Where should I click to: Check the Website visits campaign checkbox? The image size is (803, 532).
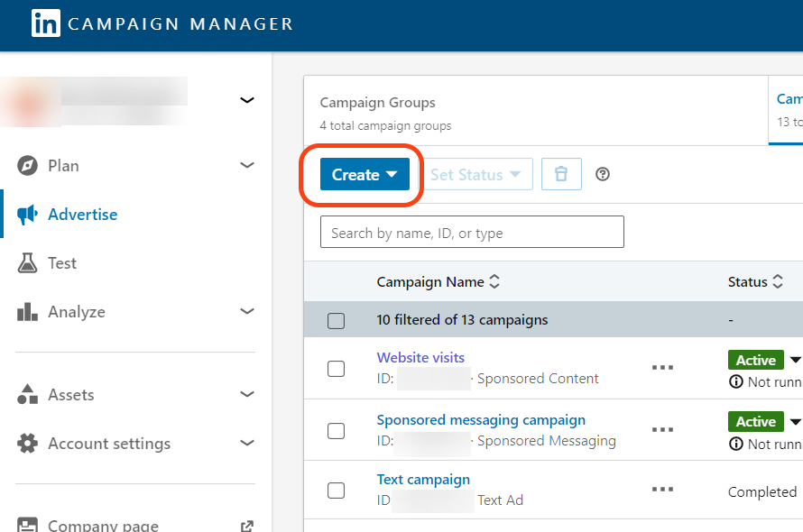pos(336,369)
